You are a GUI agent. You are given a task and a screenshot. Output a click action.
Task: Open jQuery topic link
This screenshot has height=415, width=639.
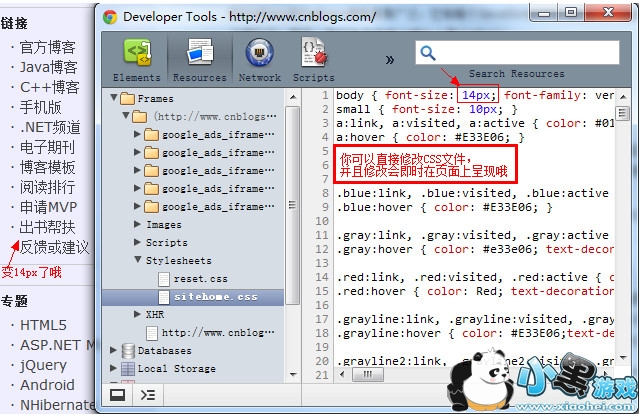point(43,365)
